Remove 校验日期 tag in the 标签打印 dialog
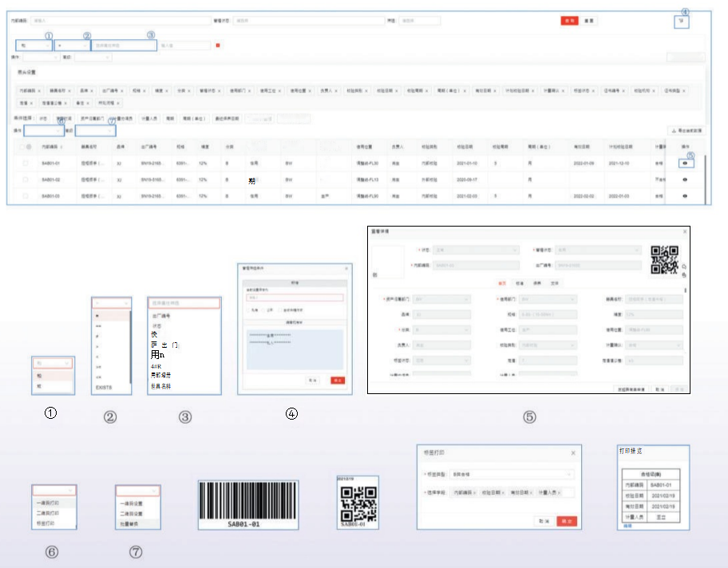 (x=503, y=492)
